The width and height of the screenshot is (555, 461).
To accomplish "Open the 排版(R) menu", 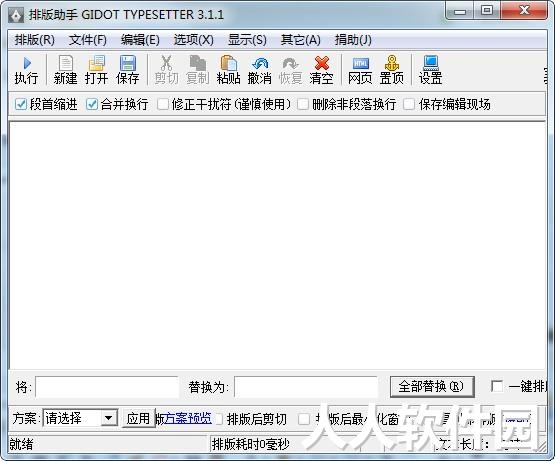I will (x=35, y=40).
